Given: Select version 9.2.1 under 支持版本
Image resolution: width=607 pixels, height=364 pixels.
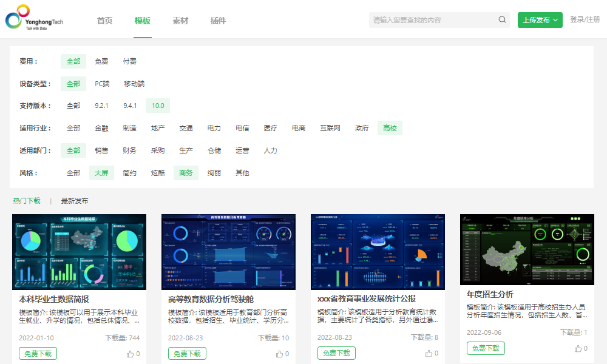Looking at the screenshot, I should tap(101, 106).
